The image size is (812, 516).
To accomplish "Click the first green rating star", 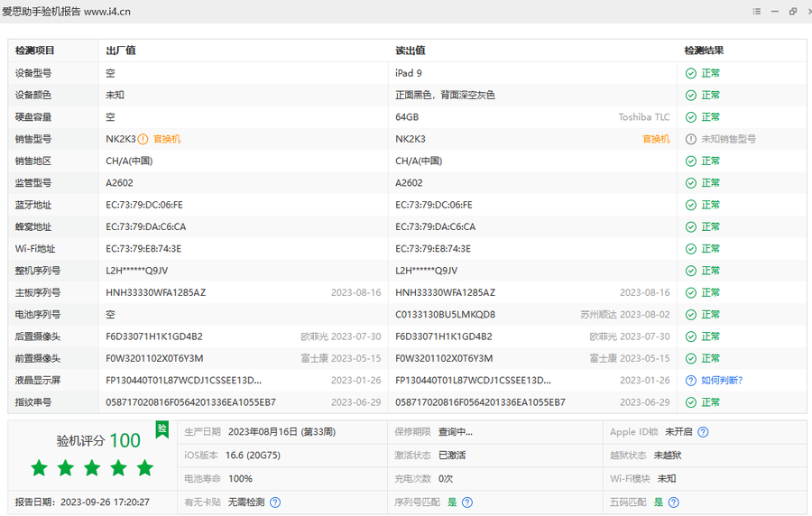I will point(39,467).
